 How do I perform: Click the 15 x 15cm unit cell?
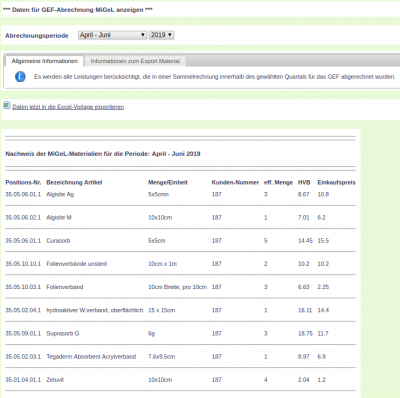click(x=162, y=310)
